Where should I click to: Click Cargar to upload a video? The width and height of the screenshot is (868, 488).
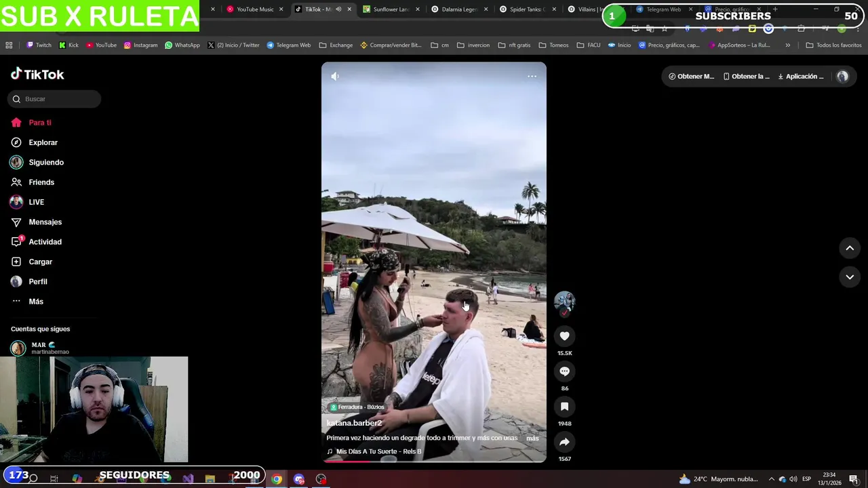coord(31,262)
